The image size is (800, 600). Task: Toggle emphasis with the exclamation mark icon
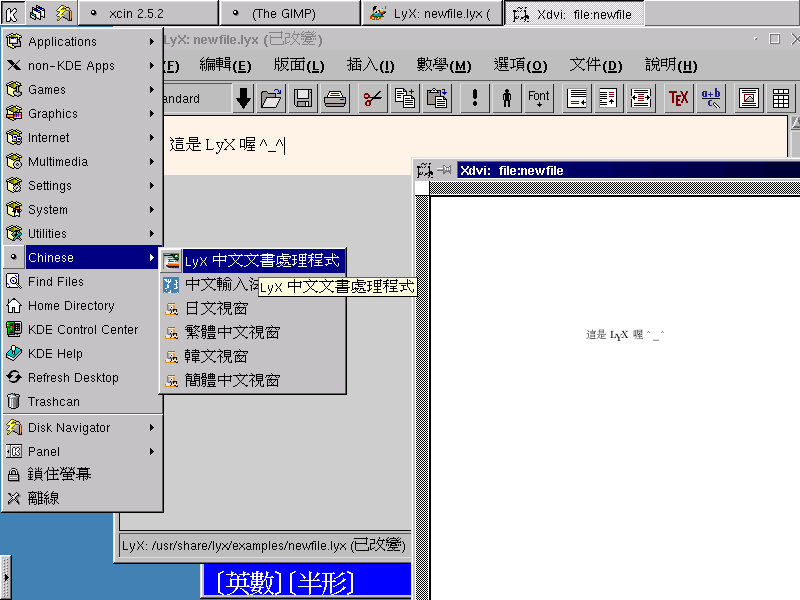point(475,98)
